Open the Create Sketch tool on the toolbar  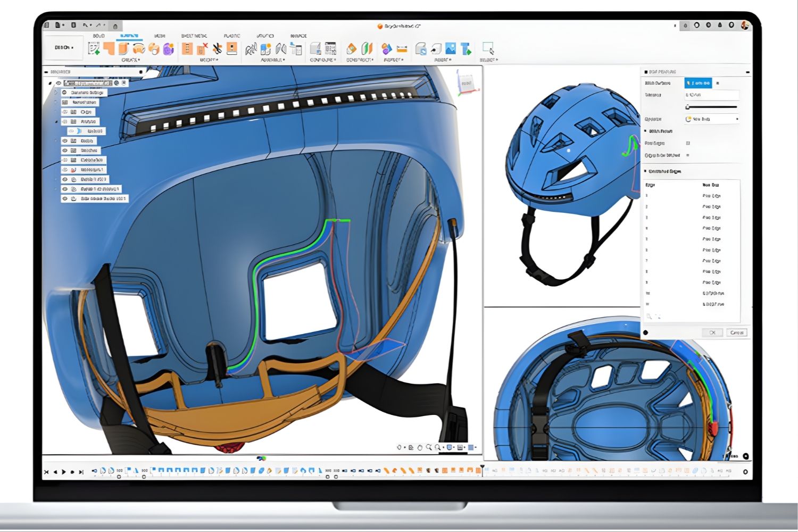[93, 48]
